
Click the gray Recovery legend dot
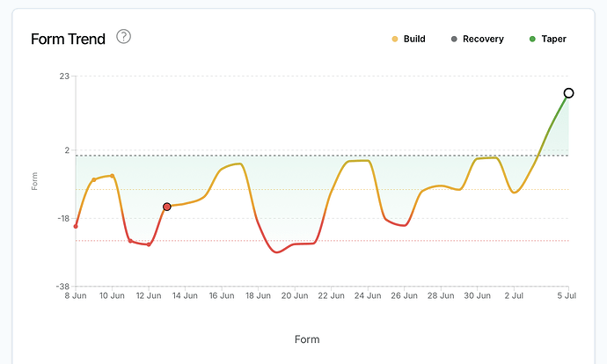coord(454,39)
